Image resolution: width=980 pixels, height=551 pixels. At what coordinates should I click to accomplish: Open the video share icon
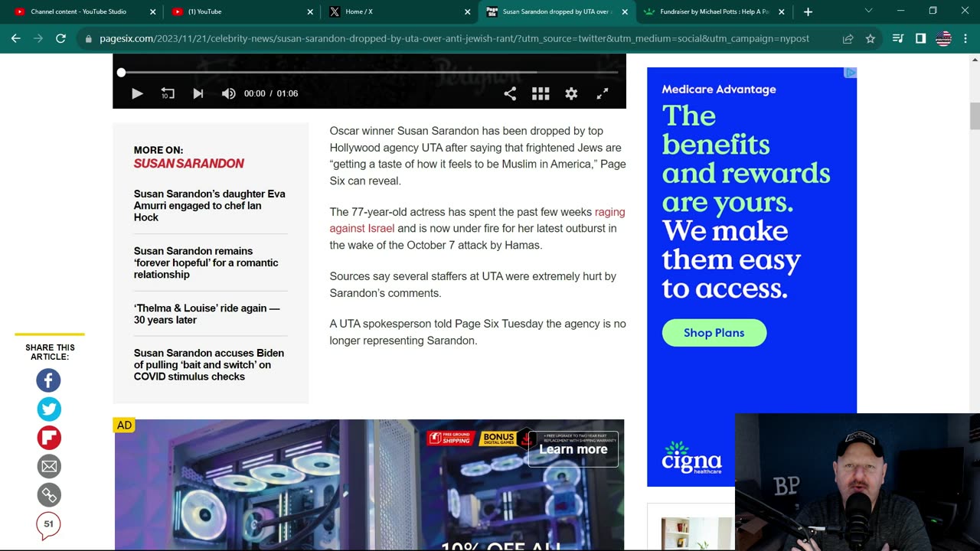(x=510, y=93)
